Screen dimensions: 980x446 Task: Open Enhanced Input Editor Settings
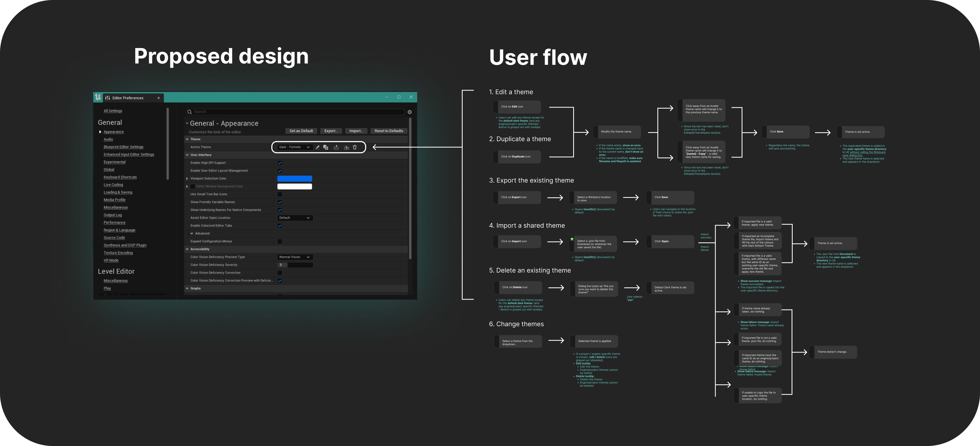(x=129, y=155)
